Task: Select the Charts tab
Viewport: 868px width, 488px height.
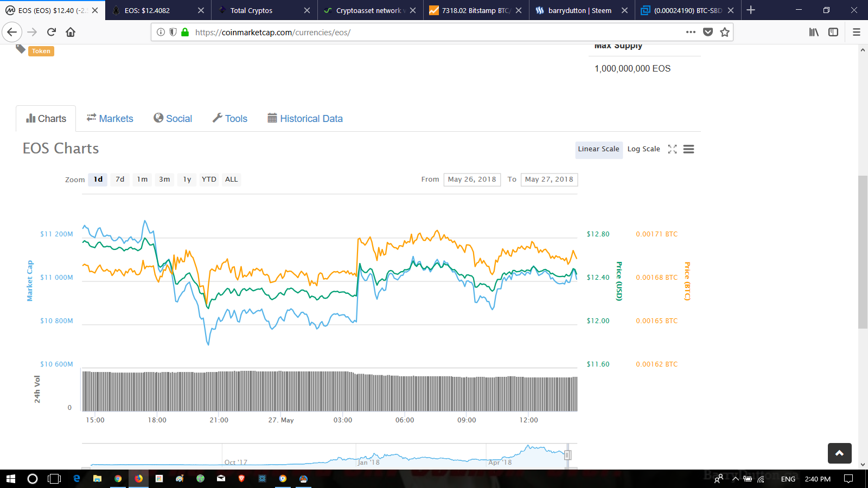Action: [46, 118]
